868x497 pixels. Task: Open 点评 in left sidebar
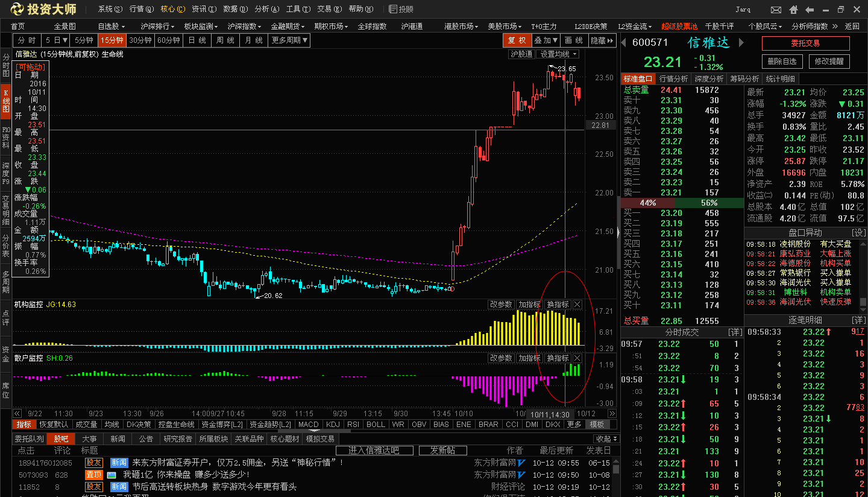coord(6,318)
